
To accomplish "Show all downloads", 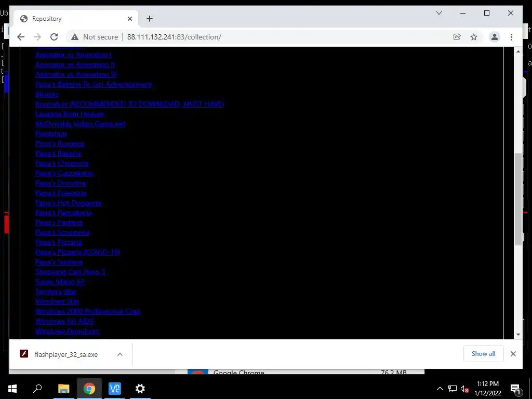I will coord(484,354).
